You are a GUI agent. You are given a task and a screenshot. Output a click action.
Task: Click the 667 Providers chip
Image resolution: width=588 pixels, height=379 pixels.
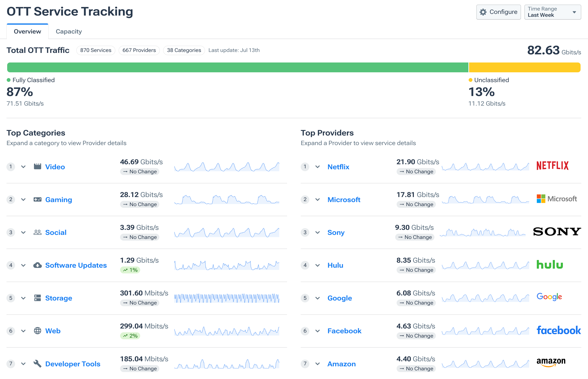(139, 50)
